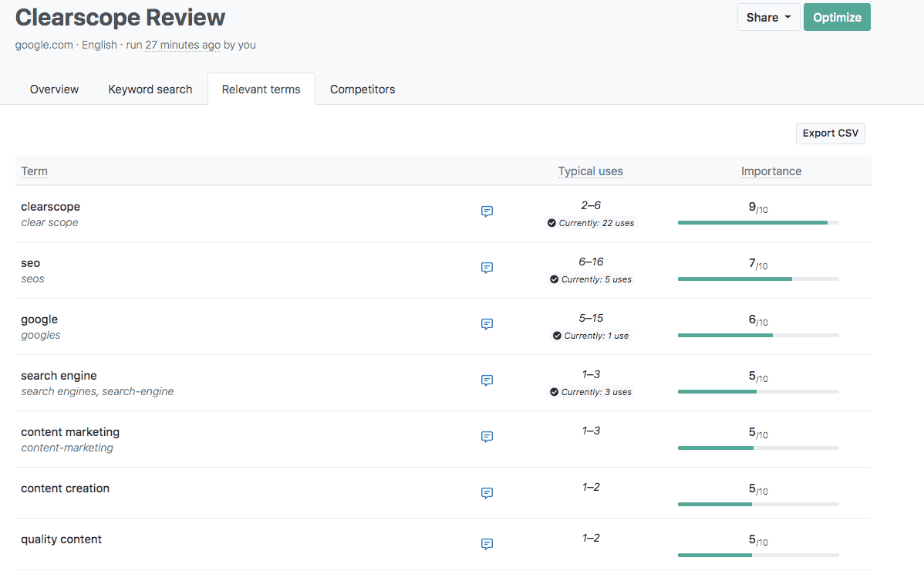Click the 27 minutes ago timestamp

(x=183, y=45)
